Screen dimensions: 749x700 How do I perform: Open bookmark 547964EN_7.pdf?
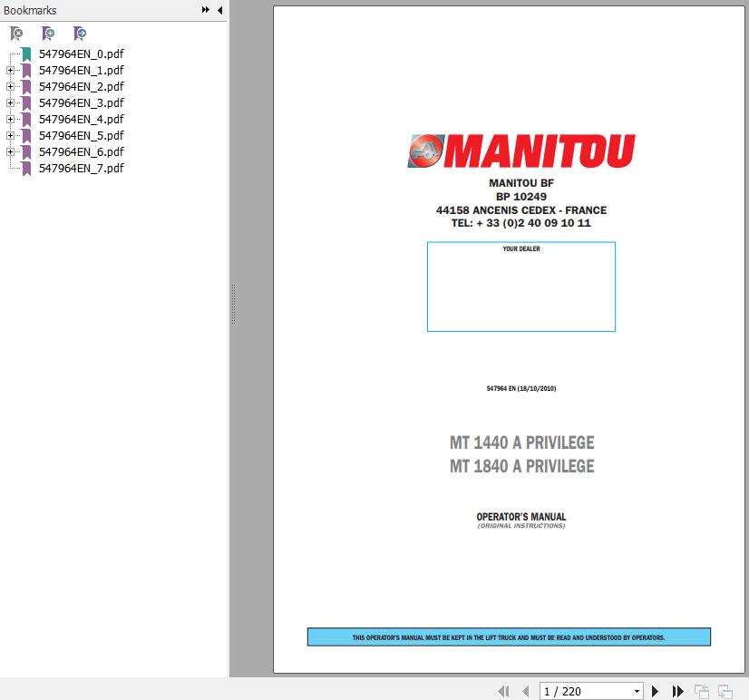click(82, 168)
